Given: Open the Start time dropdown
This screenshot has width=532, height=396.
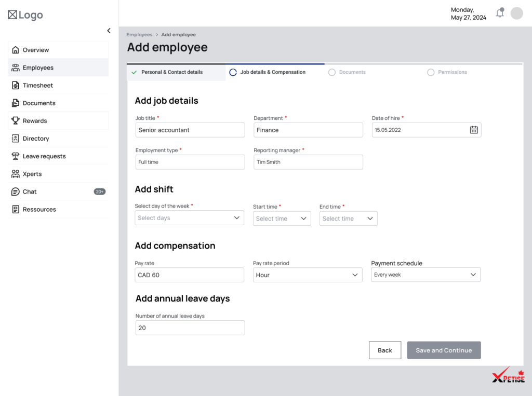Looking at the screenshot, I should click(x=282, y=219).
